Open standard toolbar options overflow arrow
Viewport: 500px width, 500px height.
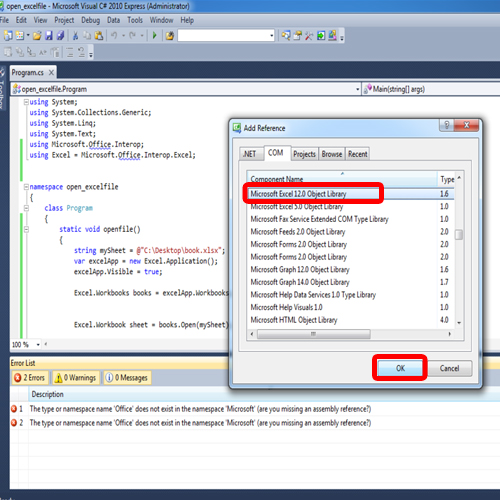[x=342, y=37]
